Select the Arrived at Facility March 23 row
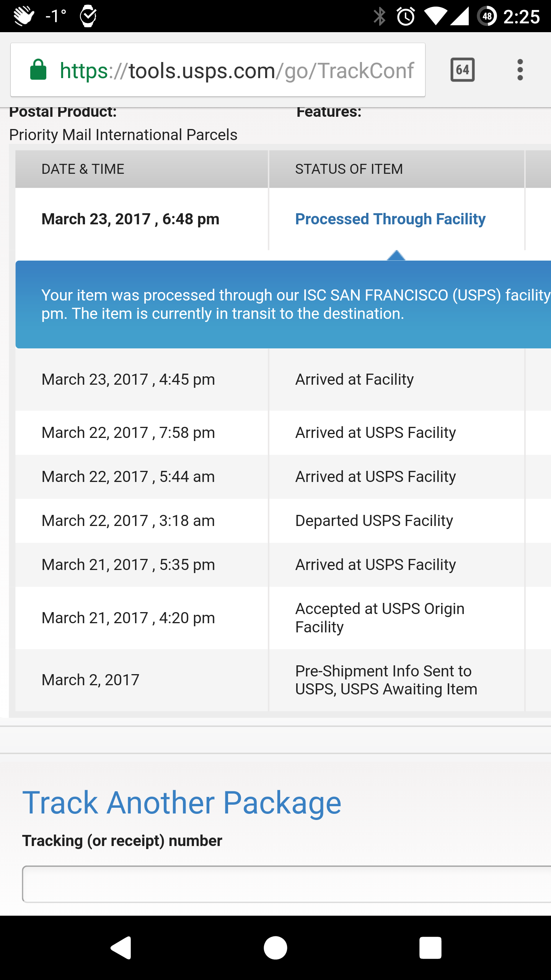 (283, 379)
